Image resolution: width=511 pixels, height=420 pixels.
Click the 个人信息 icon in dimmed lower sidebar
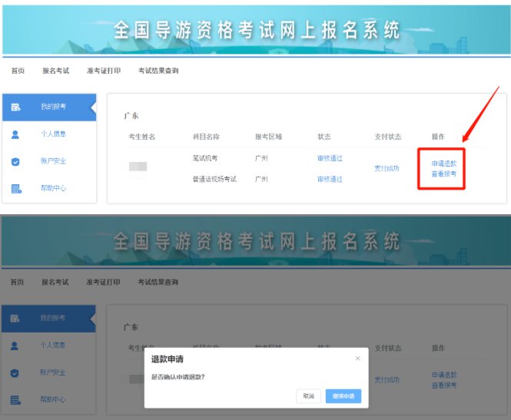pos(15,346)
